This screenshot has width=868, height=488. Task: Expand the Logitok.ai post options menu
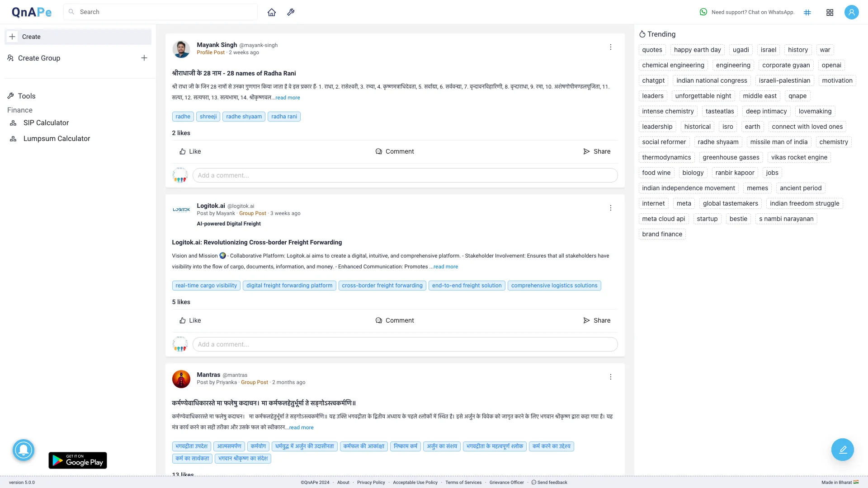(610, 208)
